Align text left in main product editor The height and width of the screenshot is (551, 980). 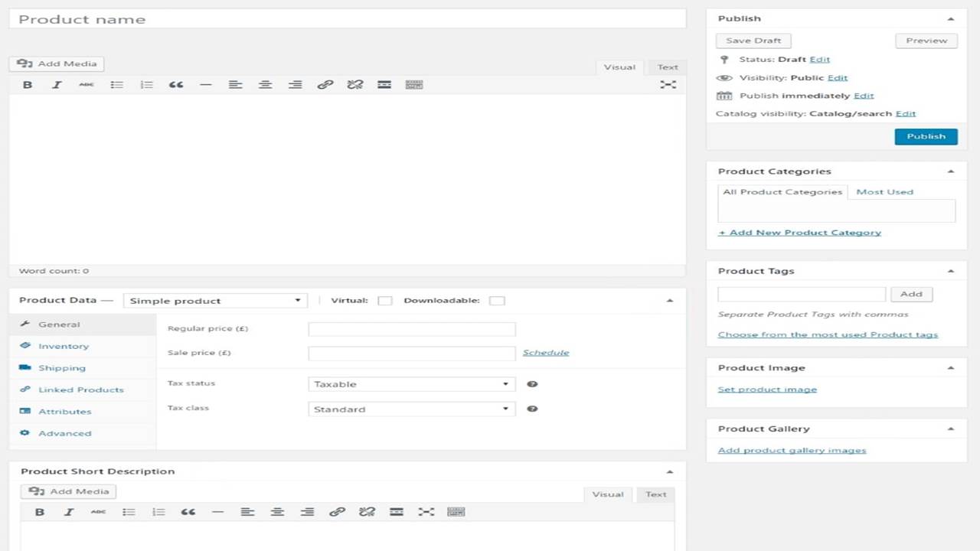click(x=235, y=85)
